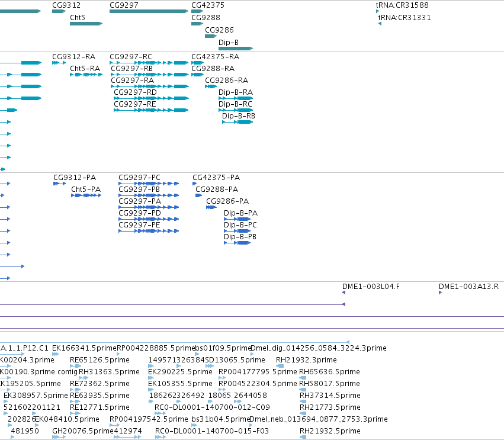Click the Dip-B-RA transcript label
Screen dimensions: 504x440
pos(236,92)
